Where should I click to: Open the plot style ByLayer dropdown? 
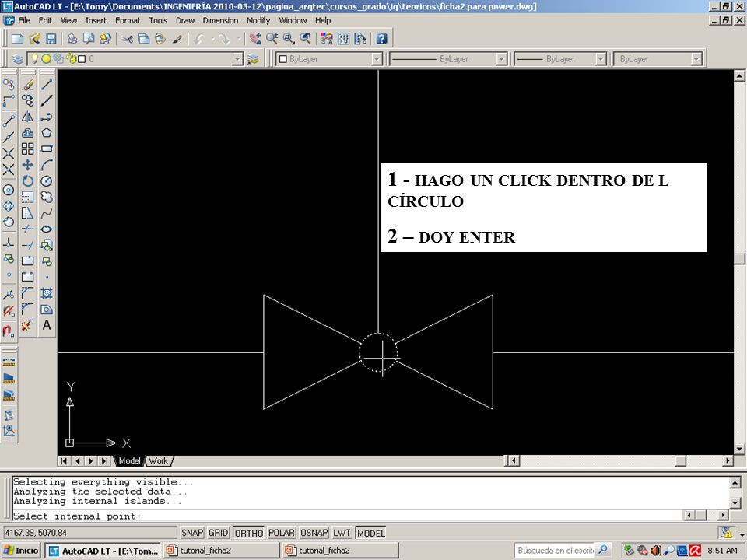pyautogui.click(x=696, y=59)
